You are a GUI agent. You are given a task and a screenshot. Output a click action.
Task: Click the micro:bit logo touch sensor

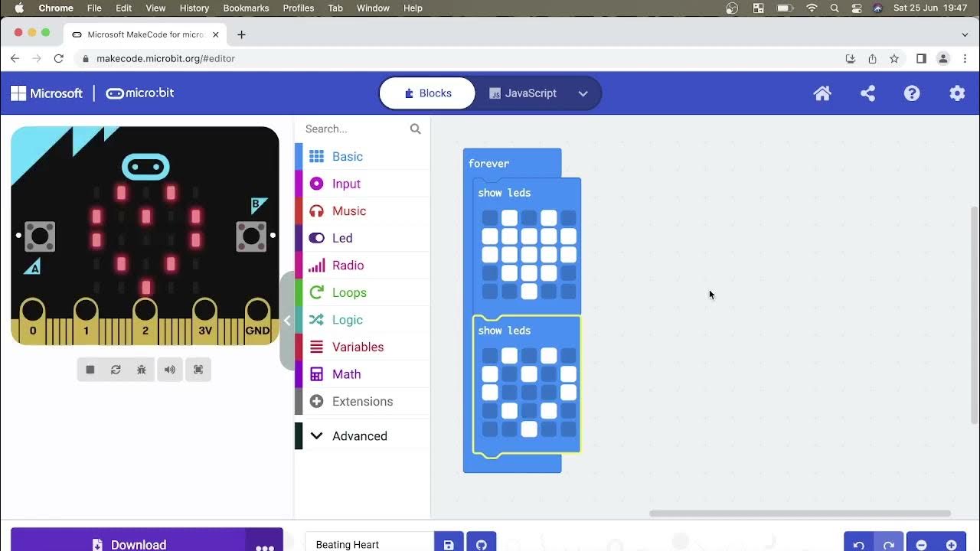(145, 166)
